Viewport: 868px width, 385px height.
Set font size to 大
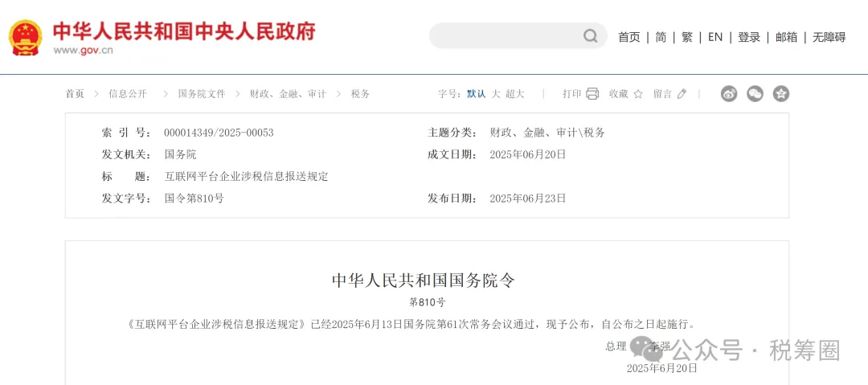(x=496, y=94)
